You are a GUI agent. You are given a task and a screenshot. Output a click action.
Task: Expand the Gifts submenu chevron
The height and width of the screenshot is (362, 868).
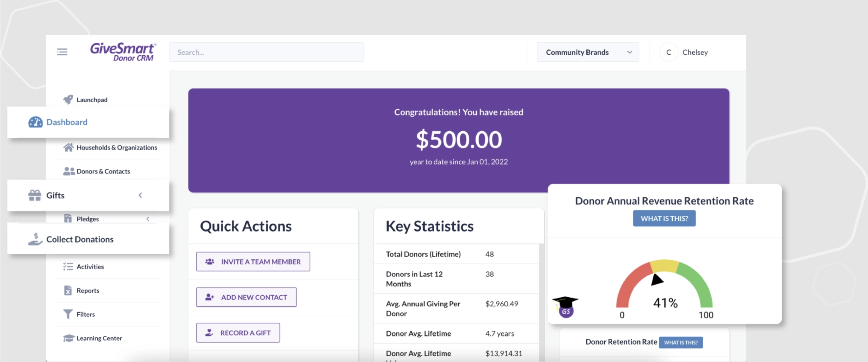coord(141,195)
